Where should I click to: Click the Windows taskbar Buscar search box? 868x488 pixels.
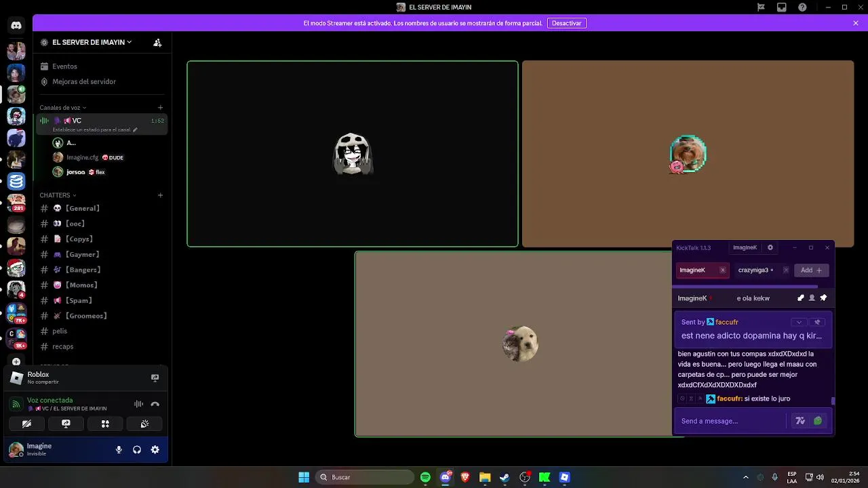(365, 477)
